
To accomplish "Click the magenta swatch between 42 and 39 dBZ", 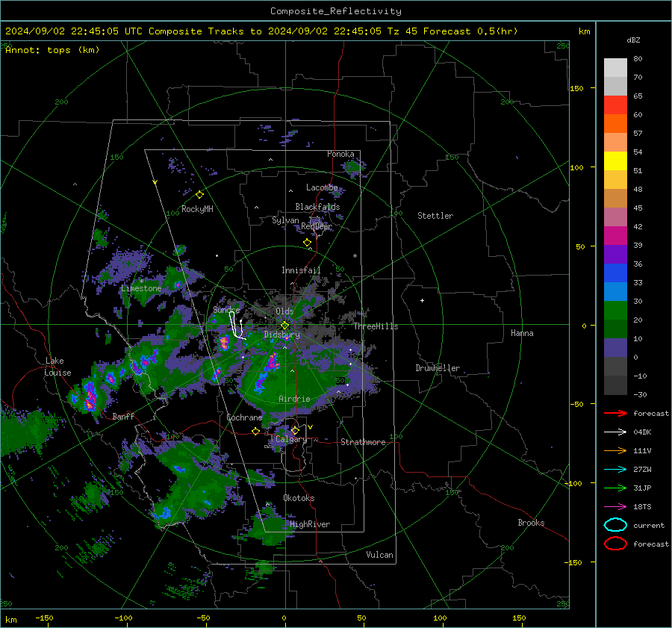I will pyautogui.click(x=615, y=236).
